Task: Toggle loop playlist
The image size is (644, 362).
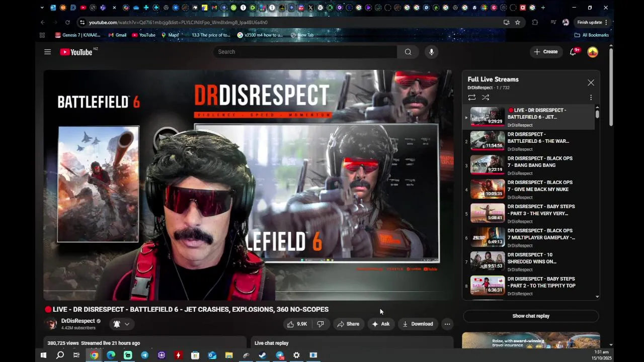Action: pos(471,97)
